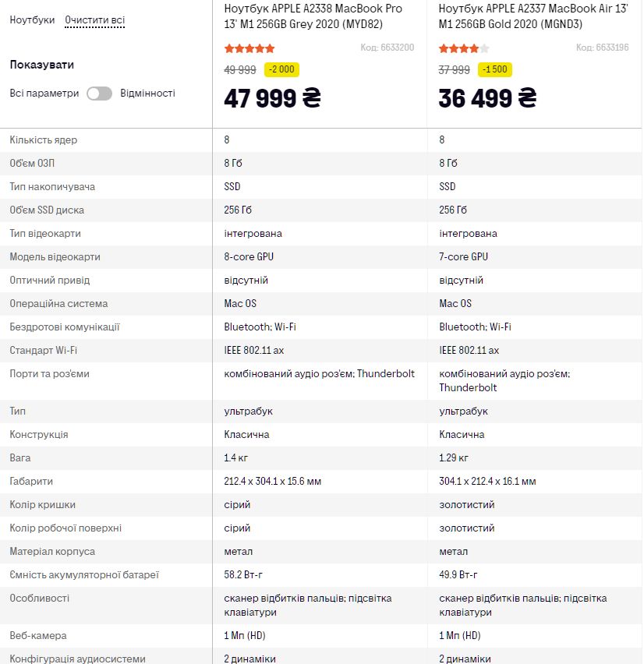Click the MacBook Air four-star rating

pyautogui.click(x=464, y=48)
